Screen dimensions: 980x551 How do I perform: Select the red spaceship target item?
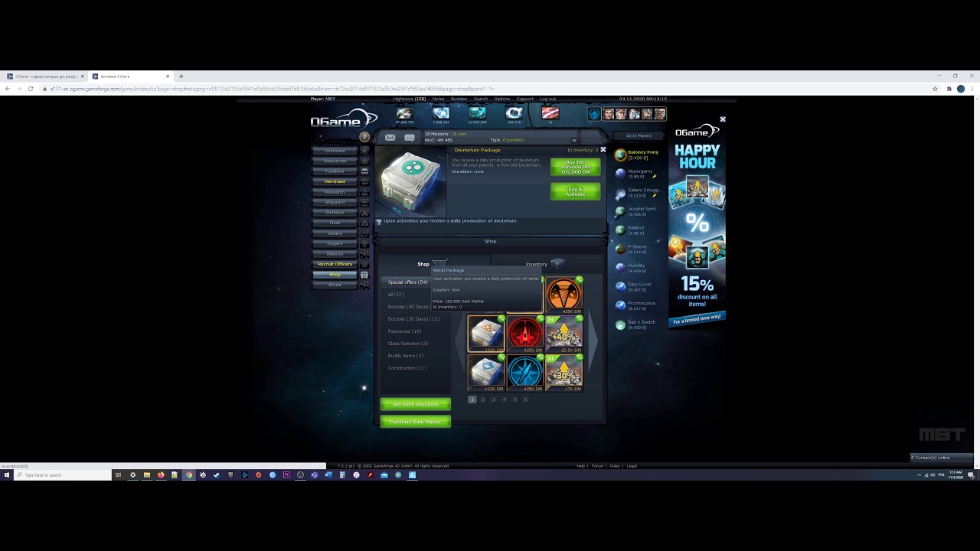pos(524,334)
